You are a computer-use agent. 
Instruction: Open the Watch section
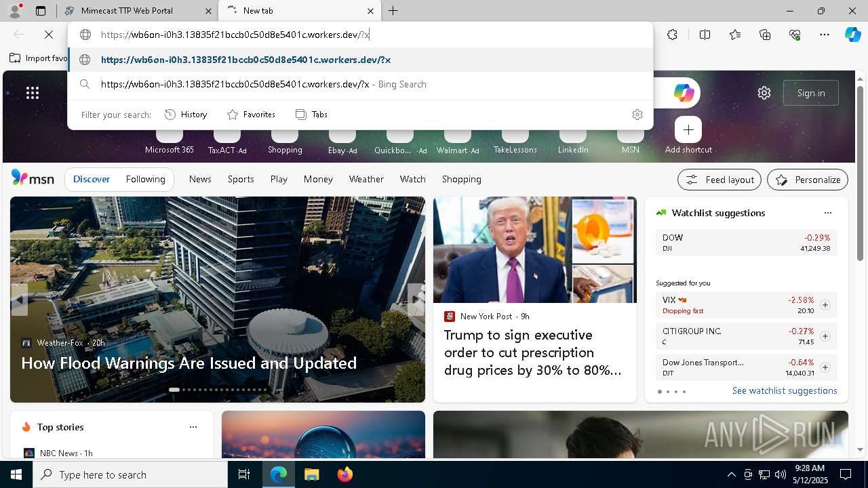point(413,179)
